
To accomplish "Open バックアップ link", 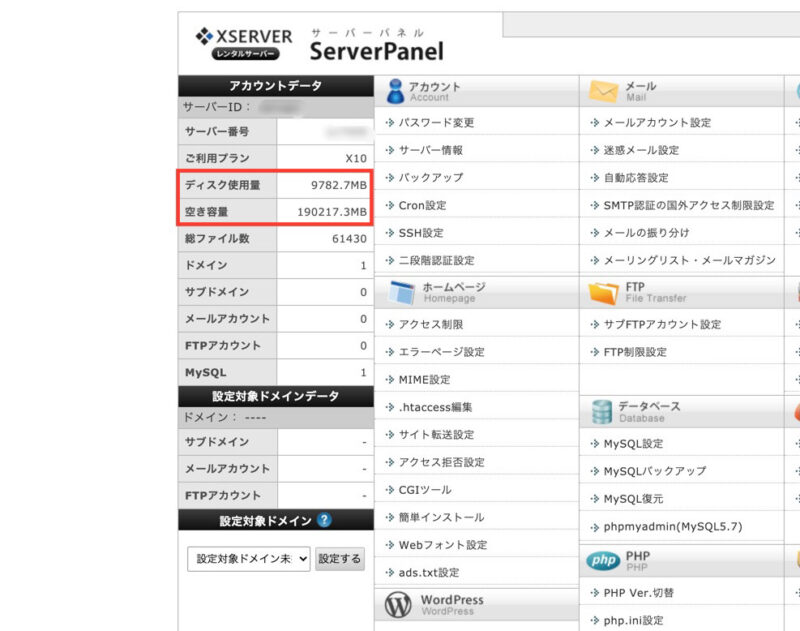I will [x=431, y=178].
